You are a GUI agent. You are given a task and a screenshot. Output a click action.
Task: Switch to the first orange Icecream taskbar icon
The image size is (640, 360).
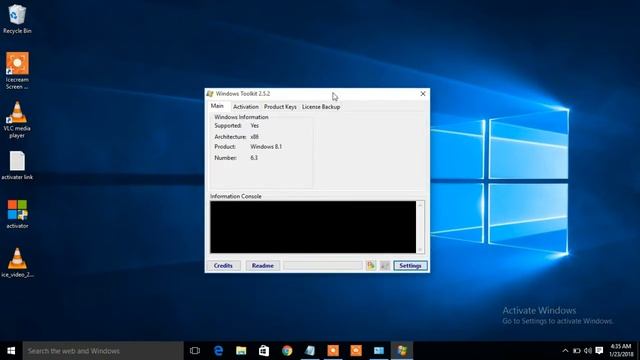click(333, 351)
